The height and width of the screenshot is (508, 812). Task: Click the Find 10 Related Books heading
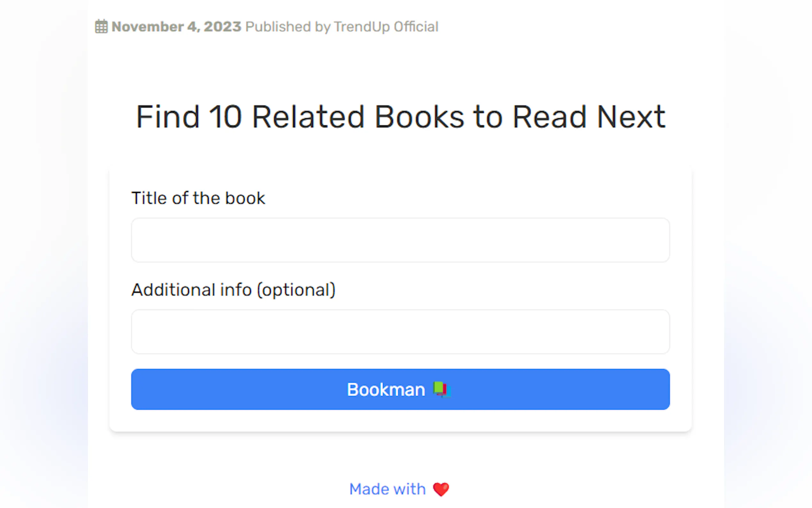click(x=400, y=116)
